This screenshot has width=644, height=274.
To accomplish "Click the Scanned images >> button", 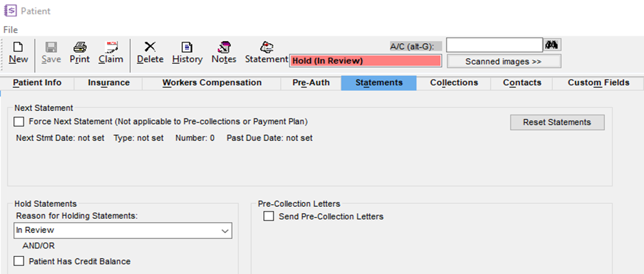I will tap(504, 61).
